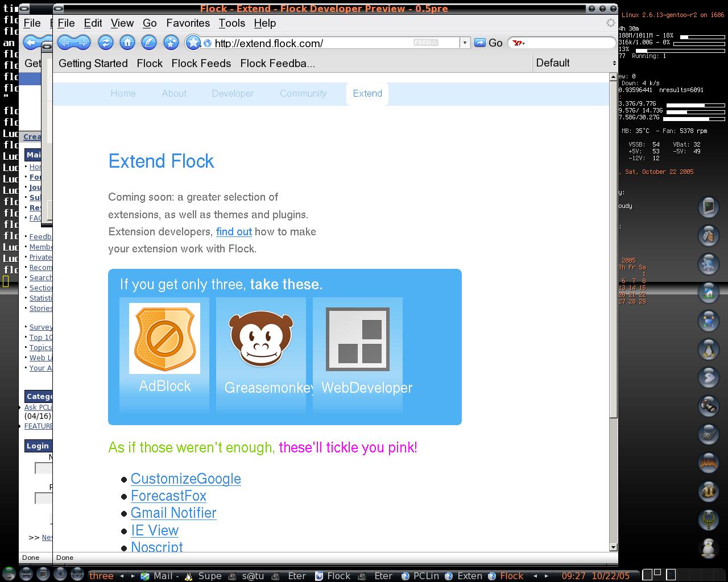
Task: Open the Noscript link
Action: (x=157, y=547)
